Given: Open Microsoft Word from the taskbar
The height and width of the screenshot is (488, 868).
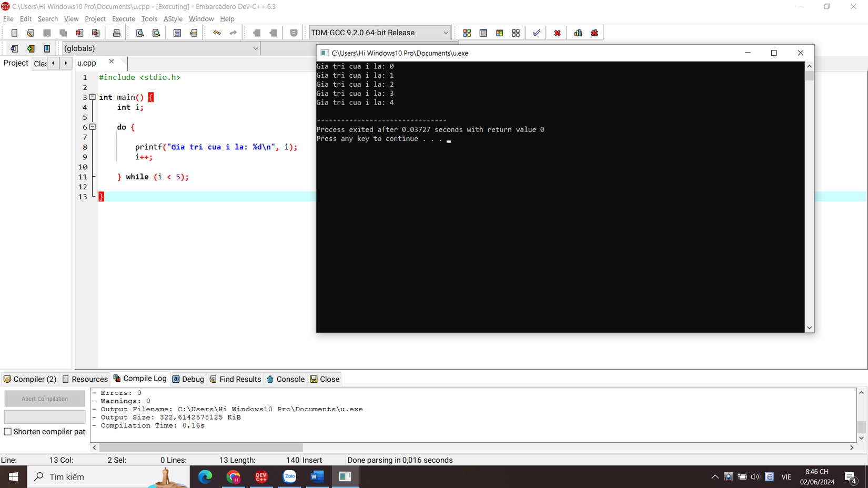Looking at the screenshot, I should pos(317,477).
